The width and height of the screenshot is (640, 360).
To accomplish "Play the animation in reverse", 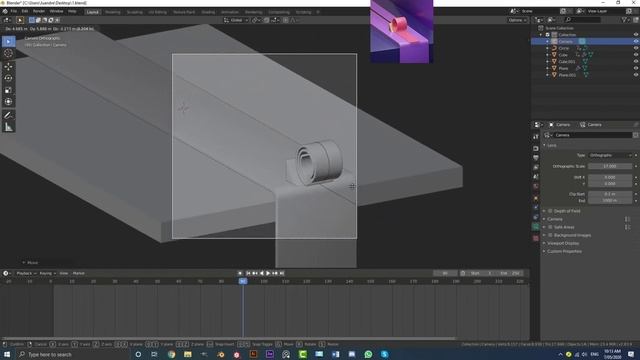I will [262, 273].
